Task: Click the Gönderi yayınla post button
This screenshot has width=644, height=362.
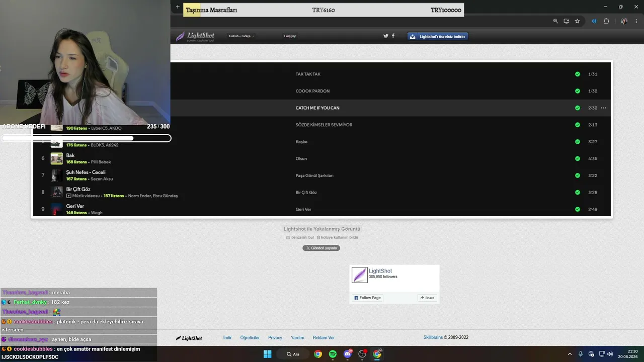Action: [321, 248]
